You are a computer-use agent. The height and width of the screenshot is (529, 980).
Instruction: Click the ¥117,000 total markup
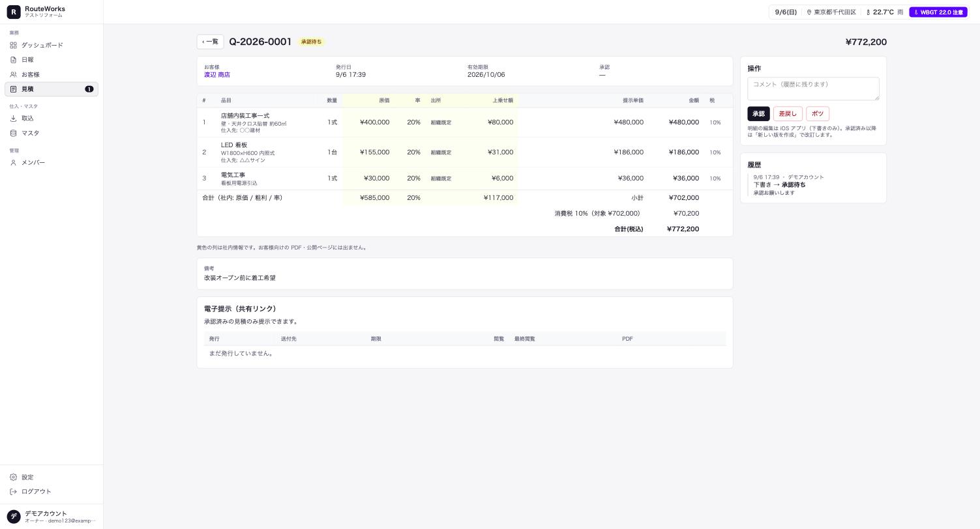(x=498, y=198)
